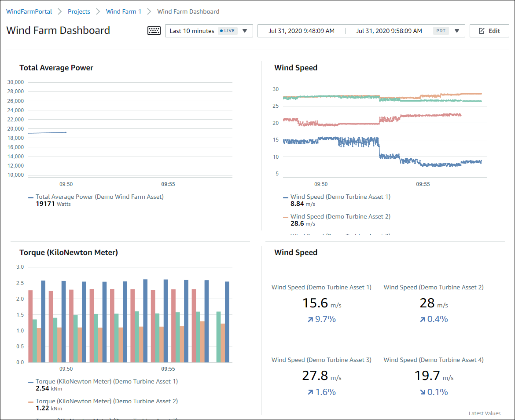Click the down-trend arrow beside 0.1%

pos(422,392)
